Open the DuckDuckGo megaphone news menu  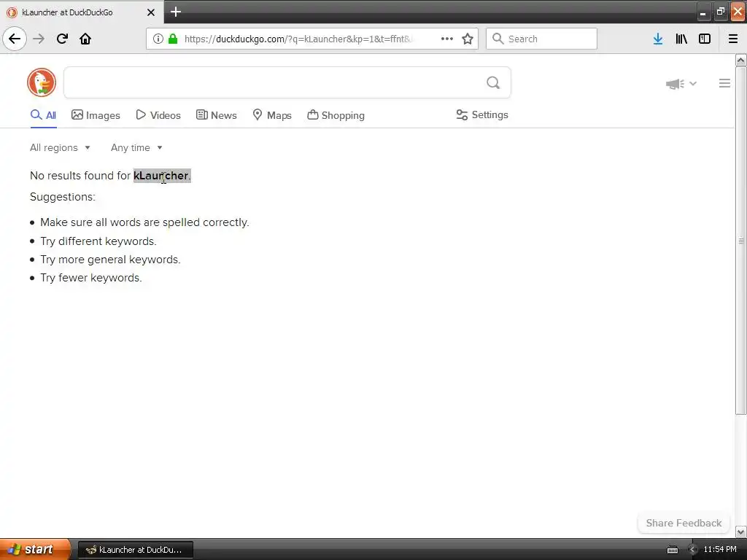click(681, 84)
